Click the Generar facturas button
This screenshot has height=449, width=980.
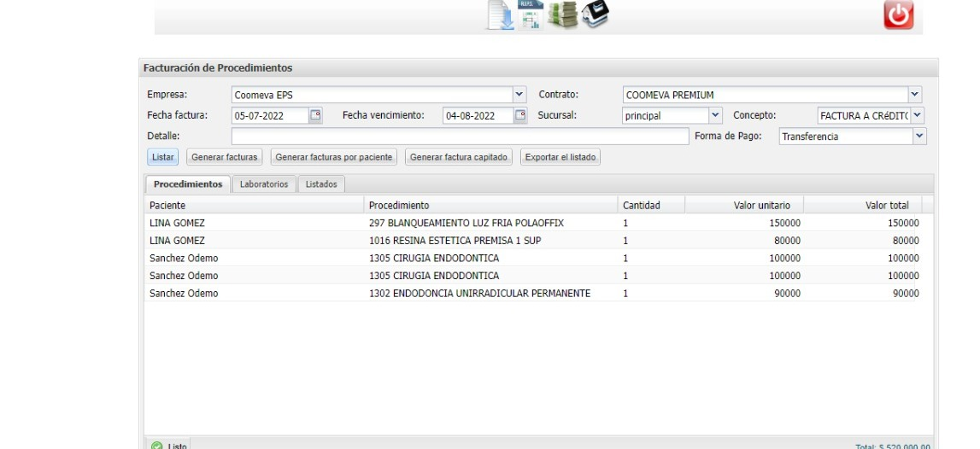(225, 157)
